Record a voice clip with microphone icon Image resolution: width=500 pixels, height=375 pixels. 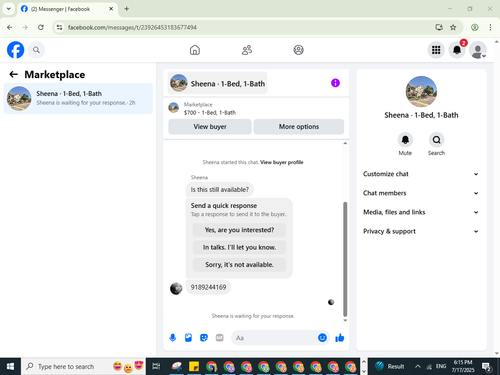pyautogui.click(x=173, y=338)
